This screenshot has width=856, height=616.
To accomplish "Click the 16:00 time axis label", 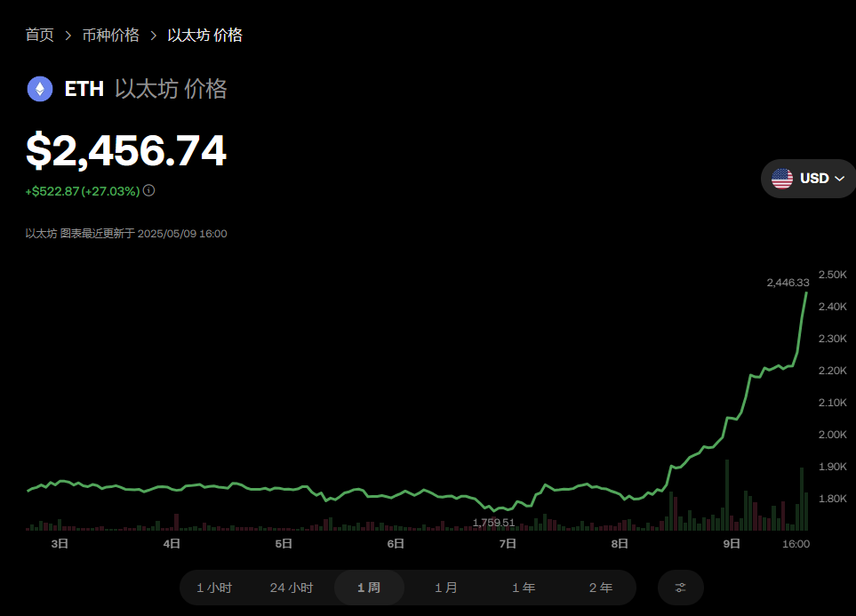I will 796,543.
